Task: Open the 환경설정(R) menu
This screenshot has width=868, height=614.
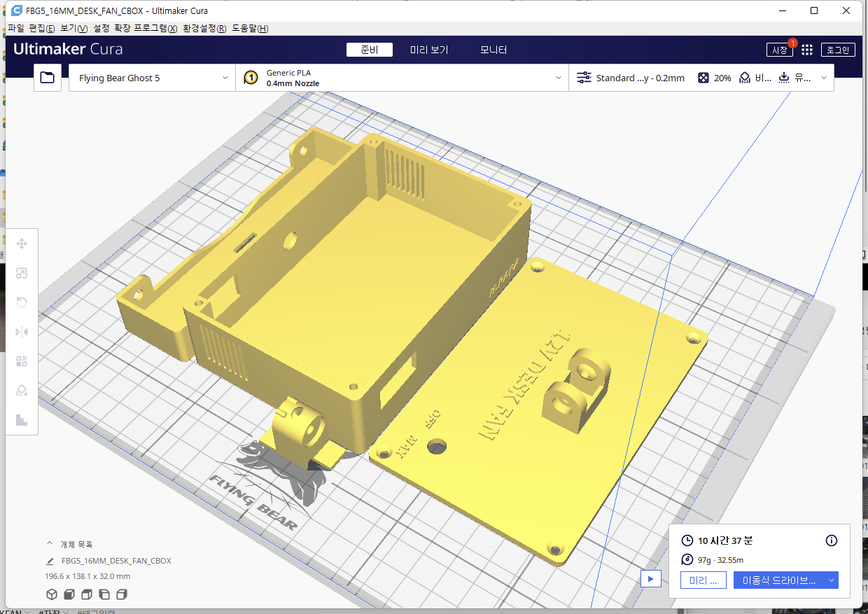Action: (204, 29)
